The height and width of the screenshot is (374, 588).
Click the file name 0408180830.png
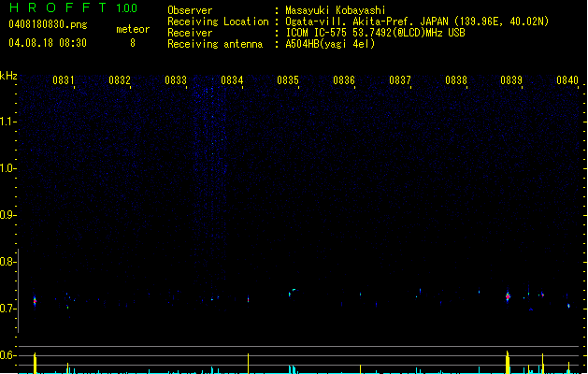[48, 24]
